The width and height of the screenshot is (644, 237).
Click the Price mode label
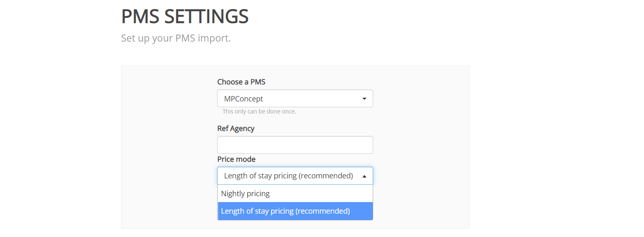pos(236,159)
